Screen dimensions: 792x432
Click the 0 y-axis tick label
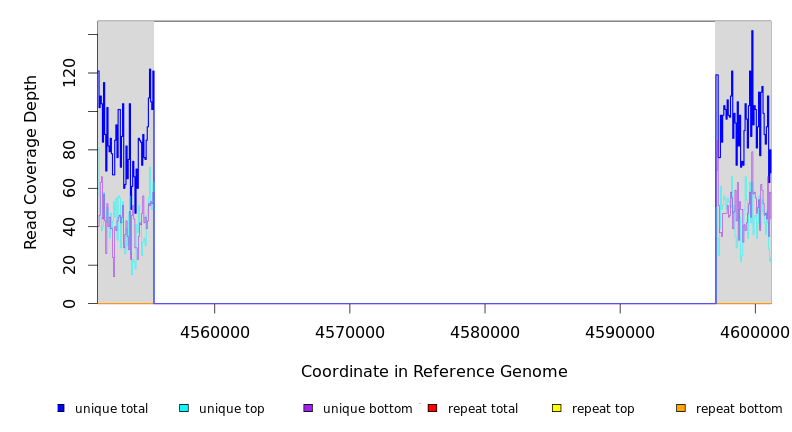tap(69, 303)
